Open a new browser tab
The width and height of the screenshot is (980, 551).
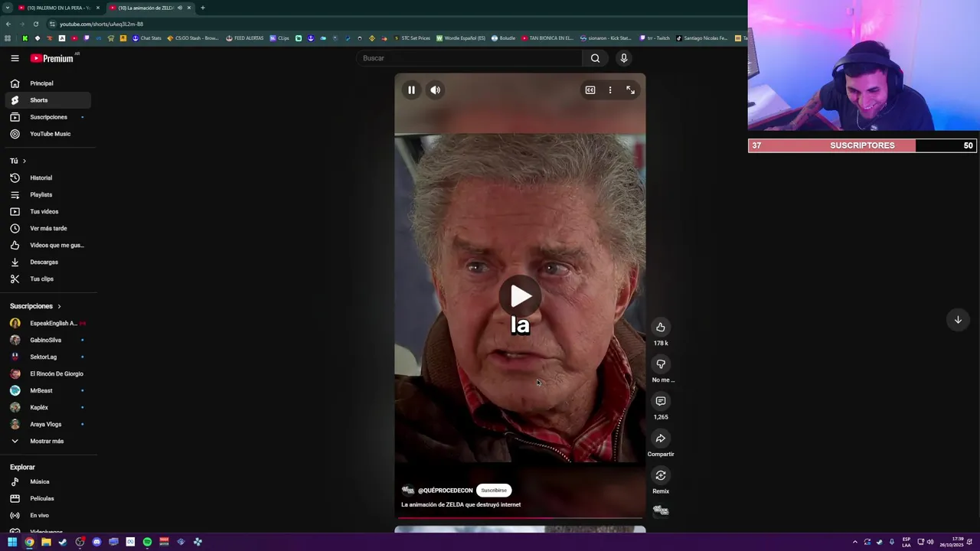(x=202, y=8)
